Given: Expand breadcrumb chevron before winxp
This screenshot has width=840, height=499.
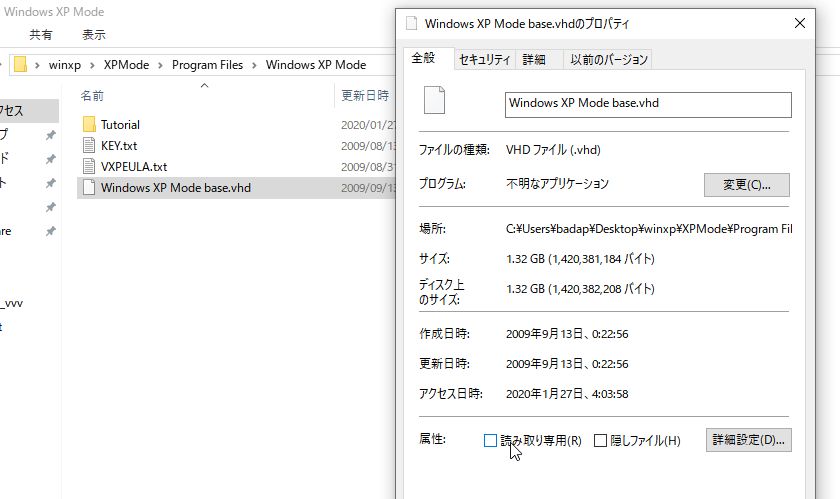Looking at the screenshot, I should click(x=37, y=65).
